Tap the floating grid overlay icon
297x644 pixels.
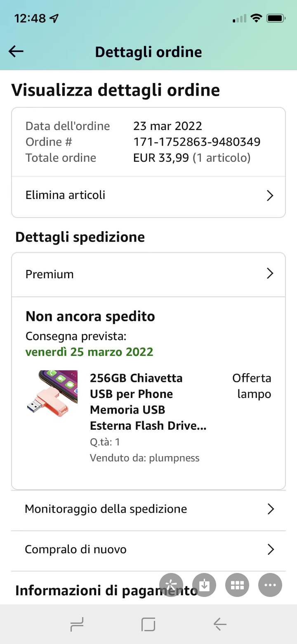237,585
